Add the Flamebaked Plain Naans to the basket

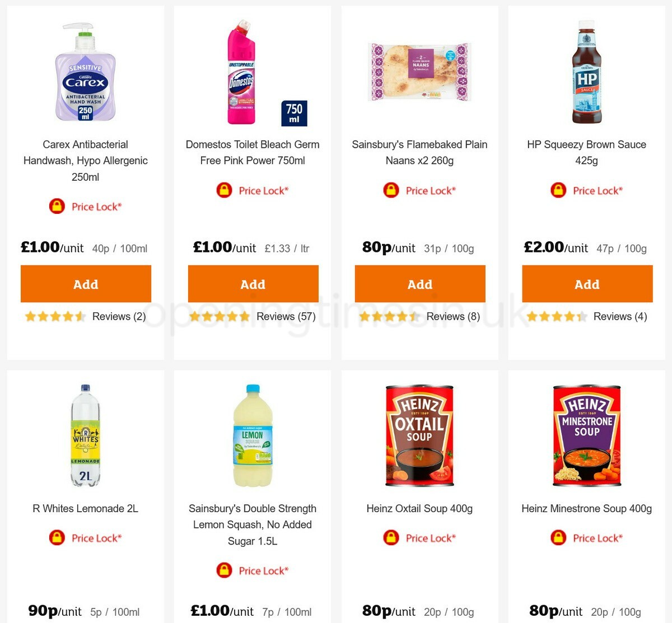point(419,284)
